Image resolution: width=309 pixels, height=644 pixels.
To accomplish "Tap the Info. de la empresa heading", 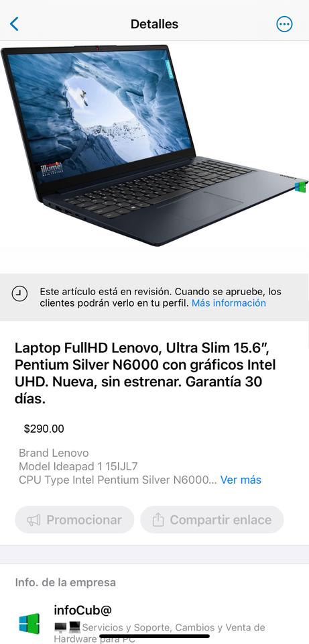I will coord(65,582).
